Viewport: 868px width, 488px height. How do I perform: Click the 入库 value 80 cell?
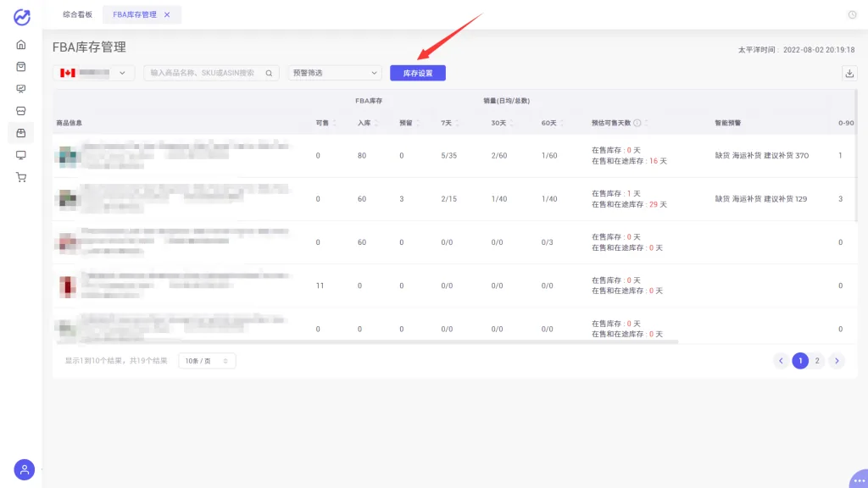361,156
